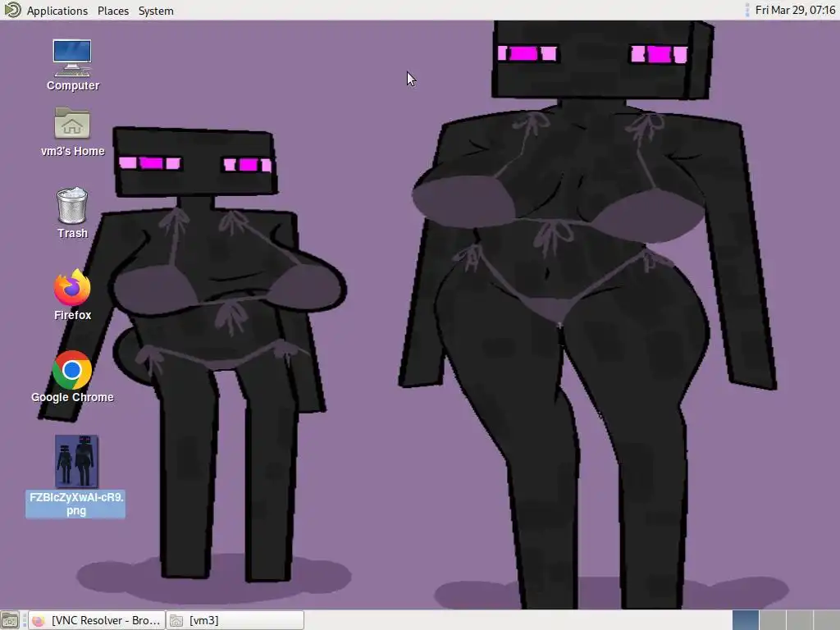Click the MATE logo in top panel

click(x=11, y=10)
